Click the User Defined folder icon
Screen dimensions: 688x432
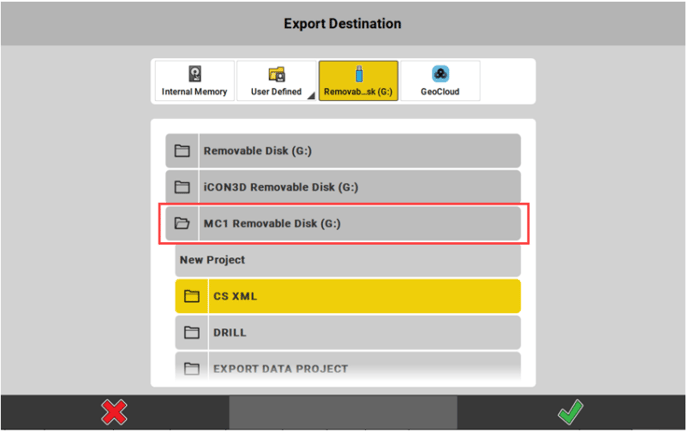pos(276,75)
